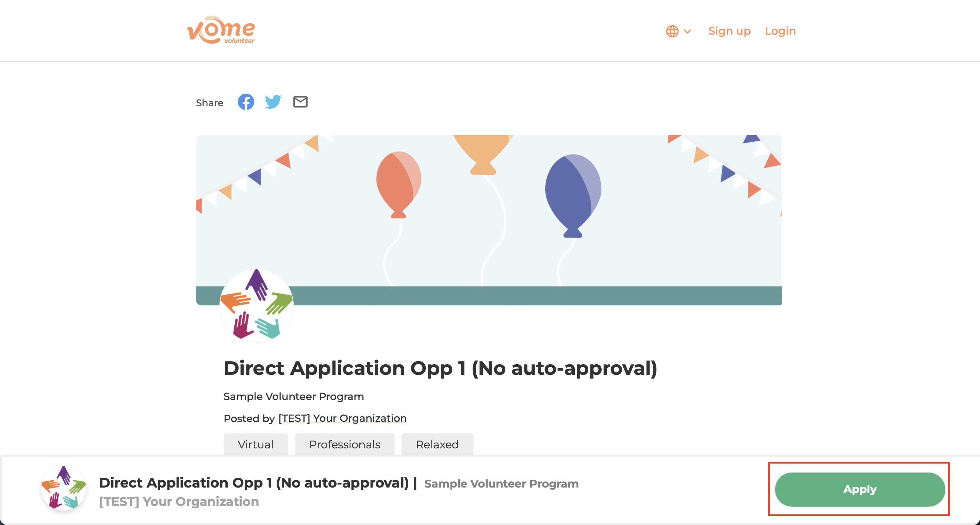Click the "Posted by" text
The image size is (980, 525).
pyautogui.click(x=249, y=418)
